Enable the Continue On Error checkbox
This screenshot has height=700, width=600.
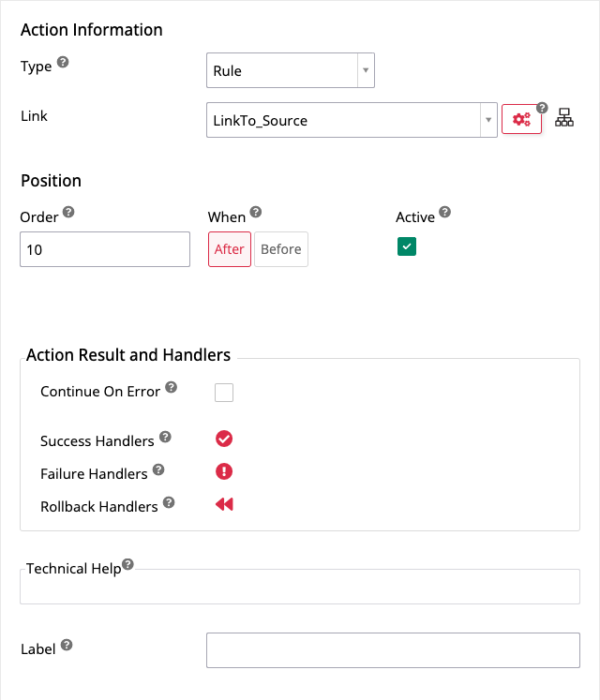224,393
